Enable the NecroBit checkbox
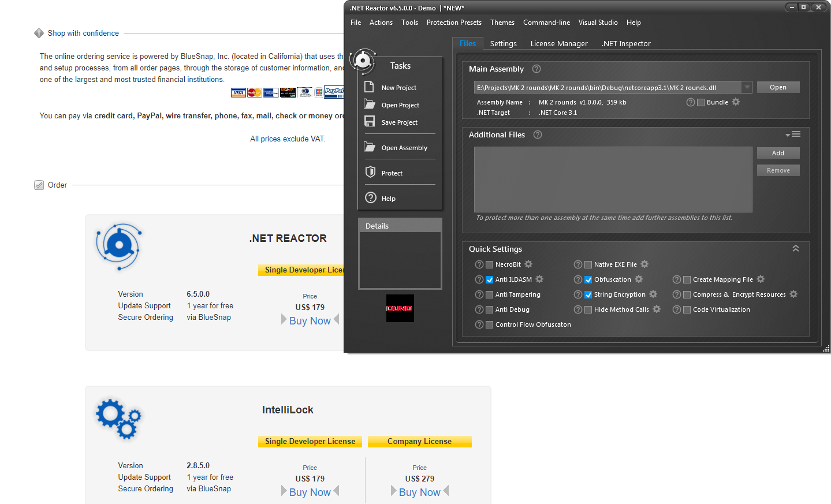Image resolution: width=831 pixels, height=504 pixels. coord(490,264)
